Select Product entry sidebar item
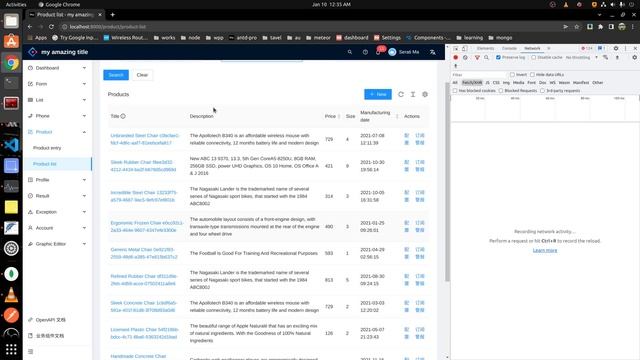 click(x=58, y=148)
